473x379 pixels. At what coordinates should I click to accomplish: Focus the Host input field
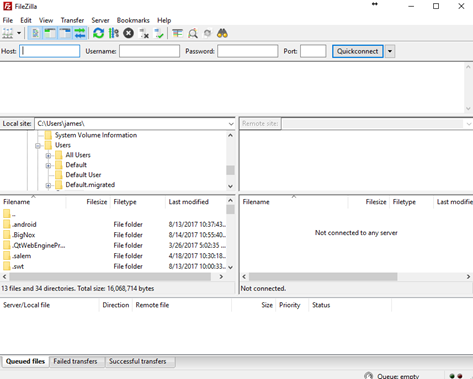tap(50, 51)
